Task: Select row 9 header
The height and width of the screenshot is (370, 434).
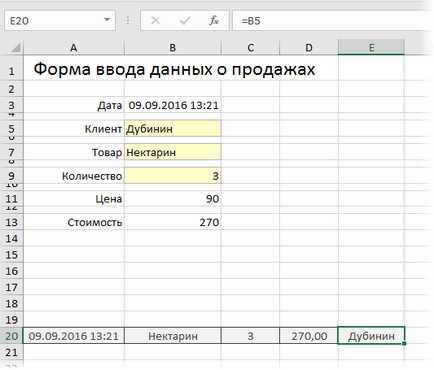Action: 12,176
